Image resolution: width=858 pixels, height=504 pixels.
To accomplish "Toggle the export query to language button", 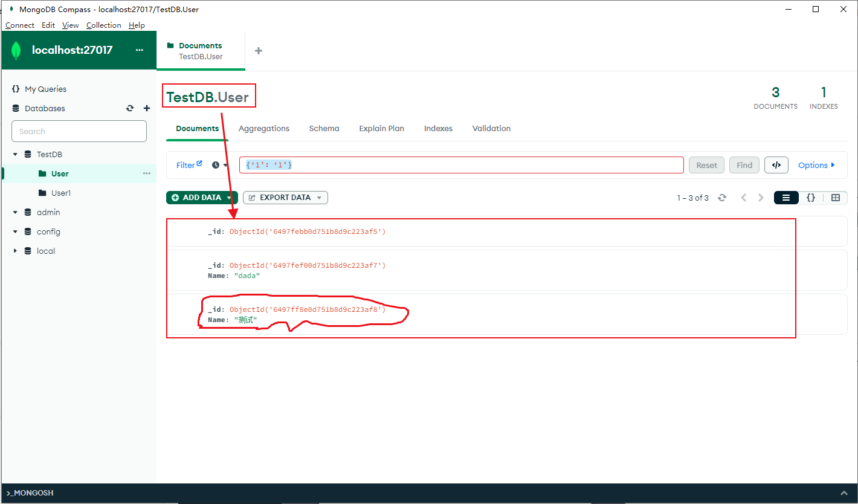I will (x=776, y=165).
